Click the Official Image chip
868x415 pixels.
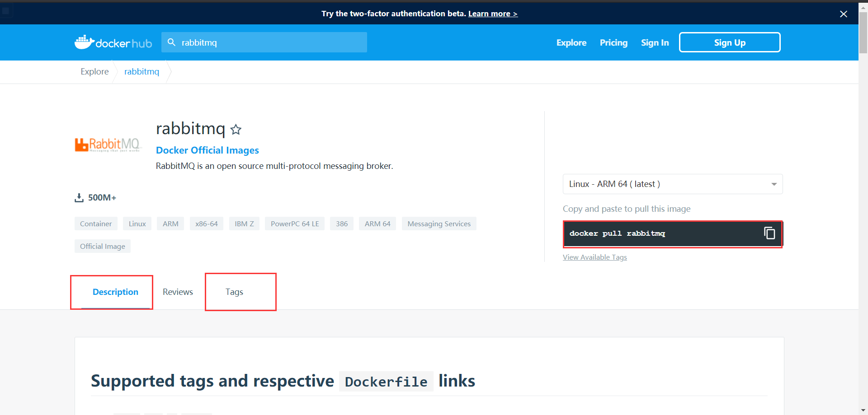[x=103, y=246]
